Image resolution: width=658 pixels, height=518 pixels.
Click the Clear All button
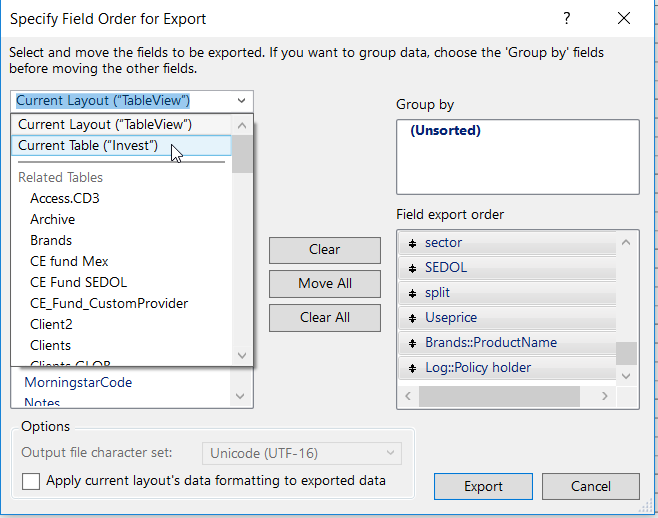click(x=325, y=317)
